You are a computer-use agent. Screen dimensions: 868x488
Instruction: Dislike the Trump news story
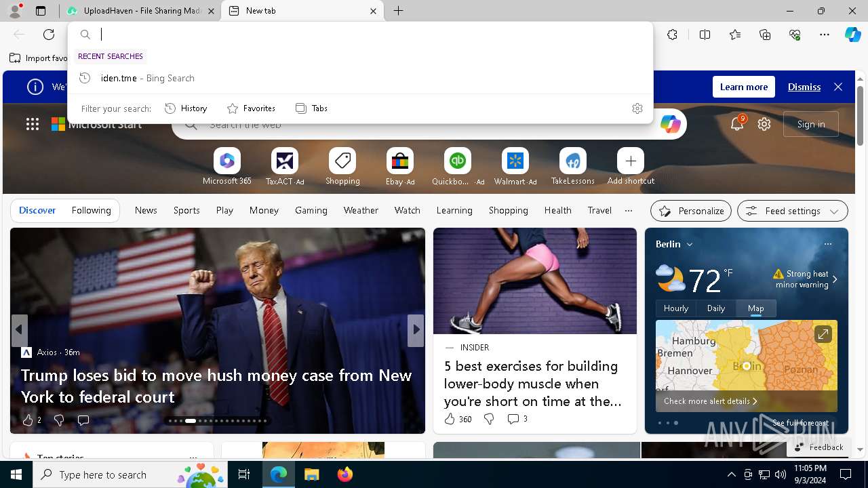pyautogui.click(x=59, y=420)
